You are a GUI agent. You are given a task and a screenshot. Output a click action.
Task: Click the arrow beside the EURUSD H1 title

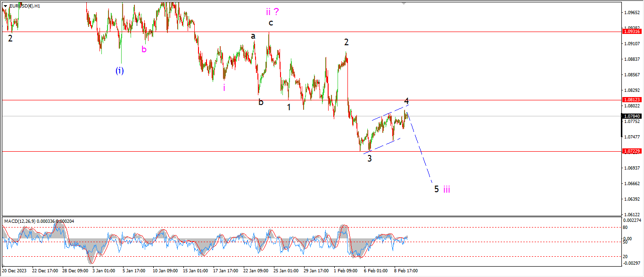(x=5, y=6)
